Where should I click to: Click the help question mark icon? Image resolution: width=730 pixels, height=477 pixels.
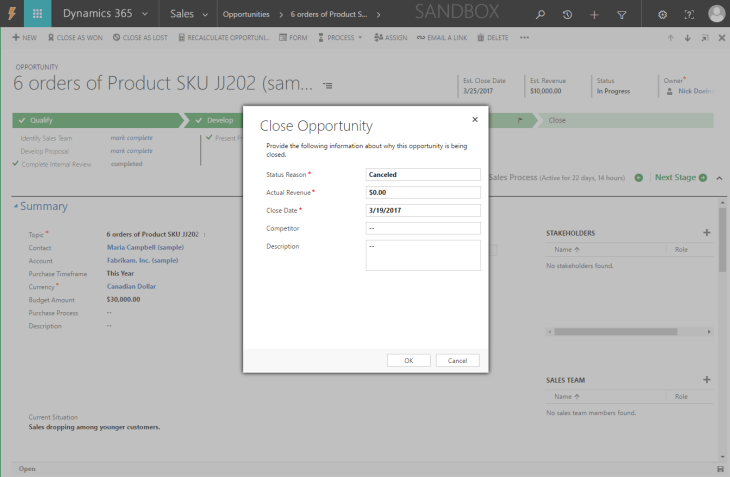(x=689, y=15)
